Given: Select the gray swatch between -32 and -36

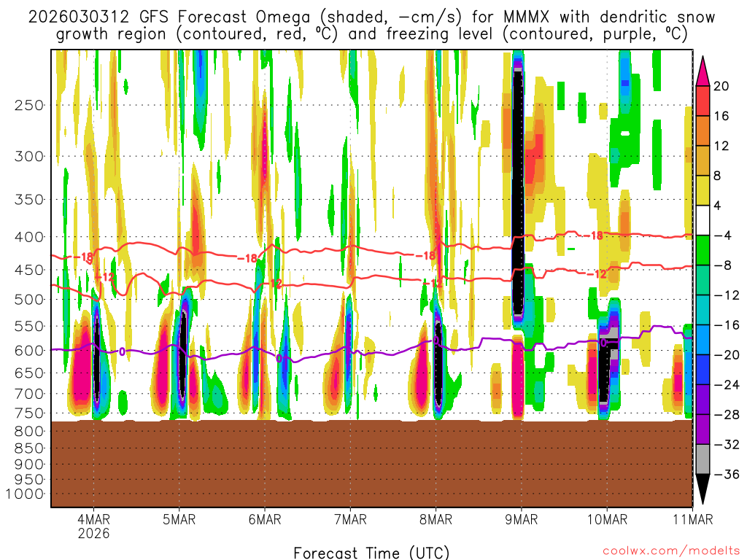Looking at the screenshot, I should [703, 459].
